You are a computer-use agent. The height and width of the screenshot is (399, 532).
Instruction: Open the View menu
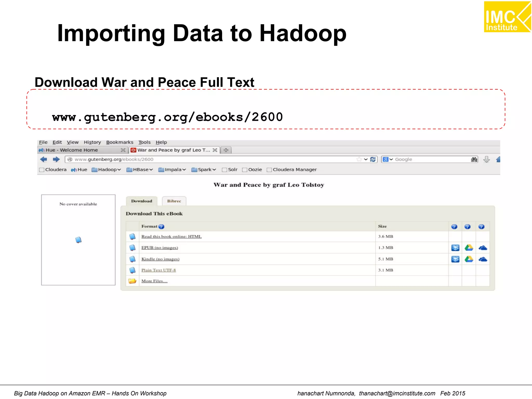pyautogui.click(x=73, y=142)
